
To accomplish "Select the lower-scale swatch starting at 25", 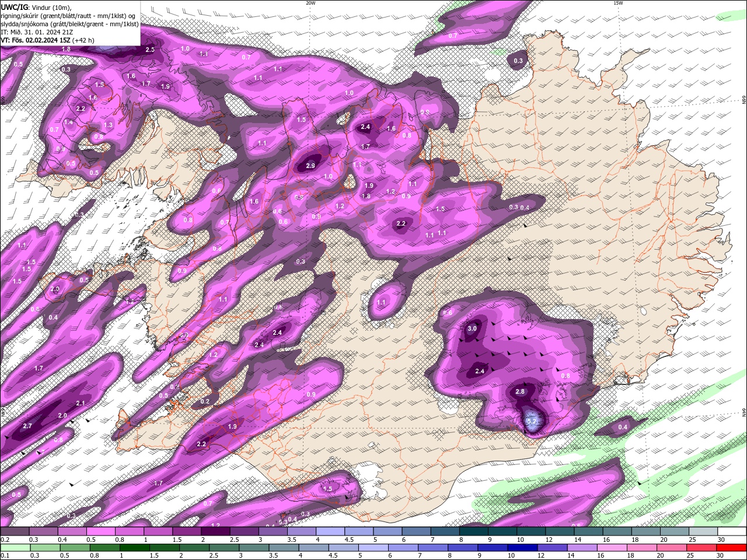I will 702,548.
